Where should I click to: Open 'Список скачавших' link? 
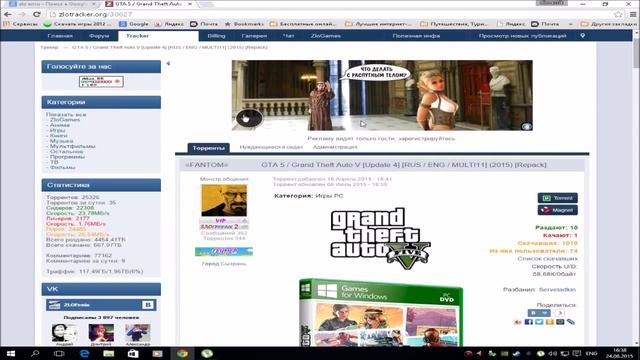pyautogui.click(x=547, y=259)
